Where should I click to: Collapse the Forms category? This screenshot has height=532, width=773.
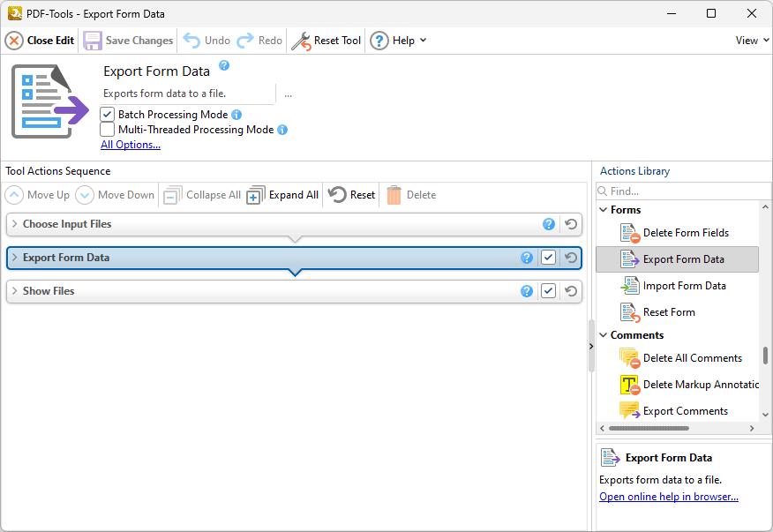point(603,210)
